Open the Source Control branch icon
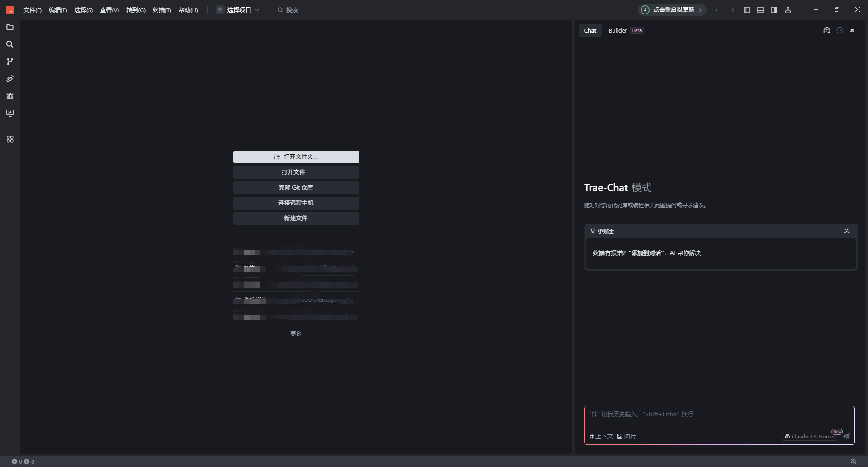 10,62
